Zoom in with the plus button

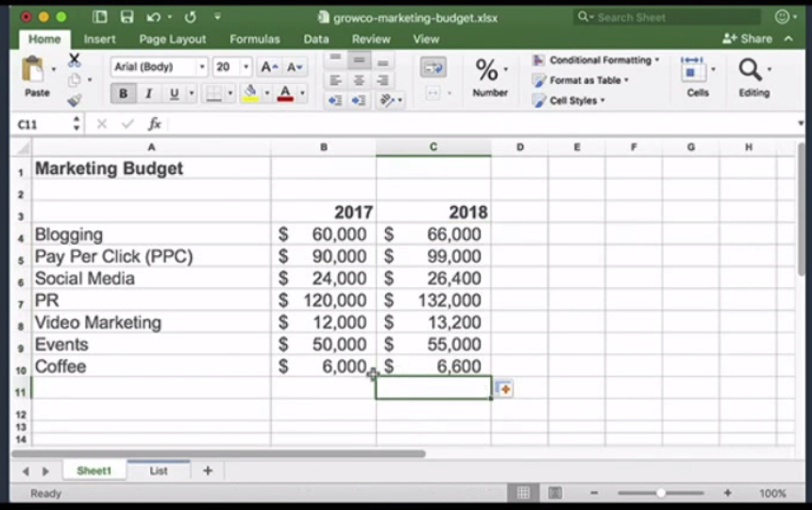click(x=727, y=493)
